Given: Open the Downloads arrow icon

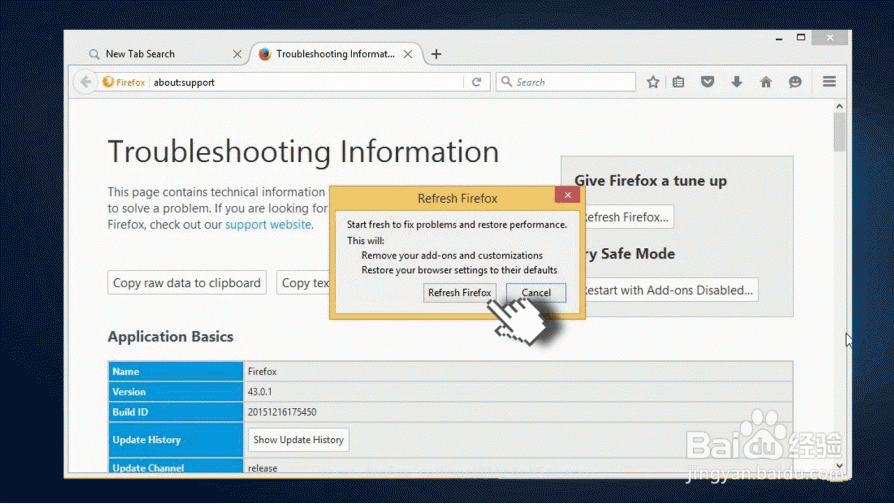Looking at the screenshot, I should click(x=737, y=82).
